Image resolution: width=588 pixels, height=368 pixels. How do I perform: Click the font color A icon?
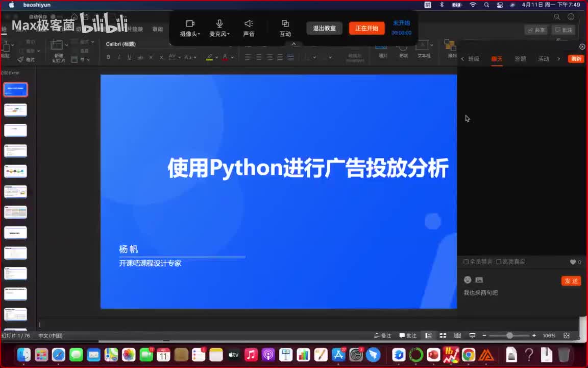tap(225, 57)
